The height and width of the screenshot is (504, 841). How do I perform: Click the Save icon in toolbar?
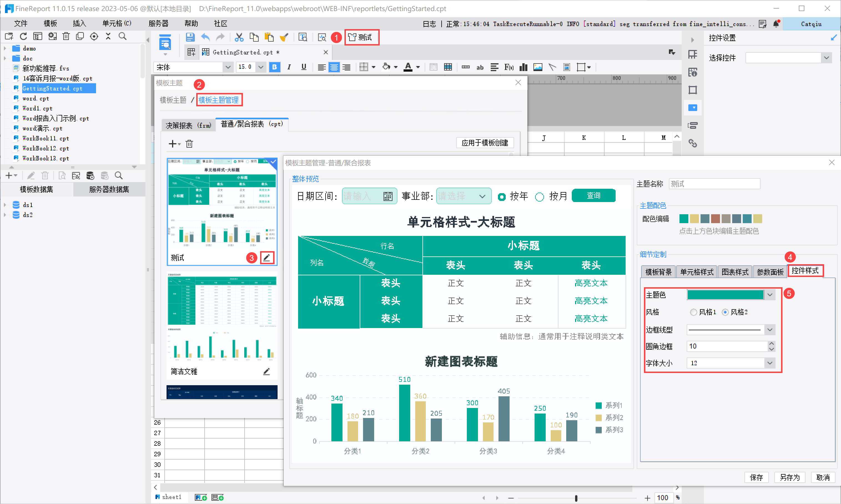pyautogui.click(x=190, y=37)
